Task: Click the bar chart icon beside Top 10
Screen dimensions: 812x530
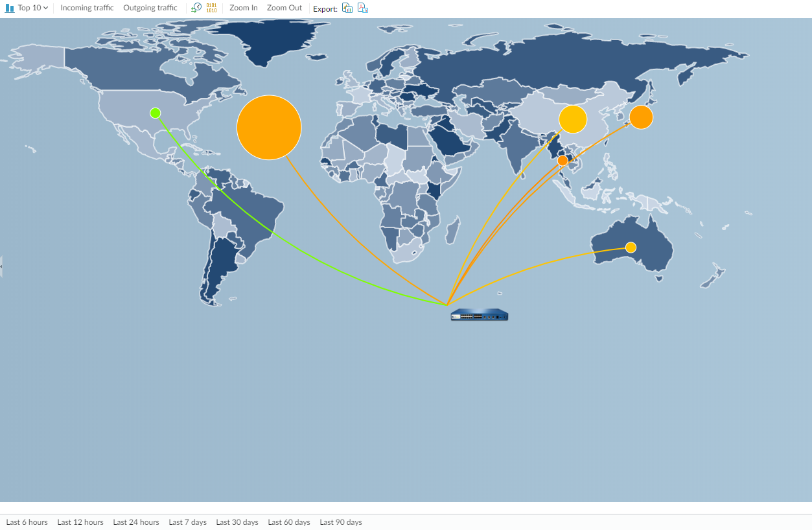Action: point(10,8)
